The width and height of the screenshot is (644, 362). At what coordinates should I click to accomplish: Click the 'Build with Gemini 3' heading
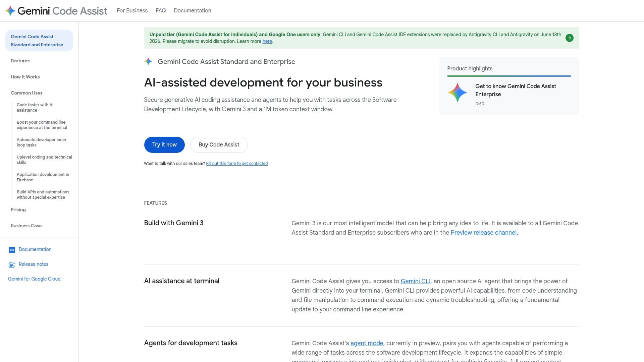coord(174,223)
